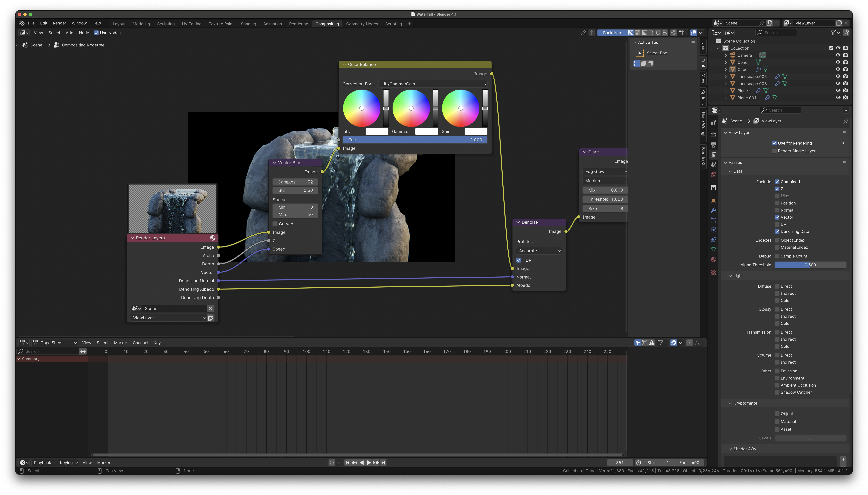Open the File menu
Viewport: 868px width, 495px height.
(31, 23)
